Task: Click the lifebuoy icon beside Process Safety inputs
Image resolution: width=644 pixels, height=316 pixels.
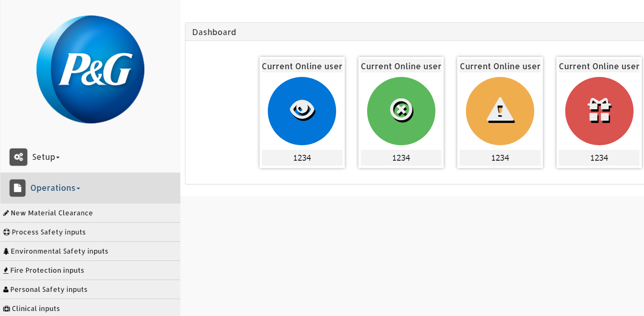Action: [x=6, y=232]
